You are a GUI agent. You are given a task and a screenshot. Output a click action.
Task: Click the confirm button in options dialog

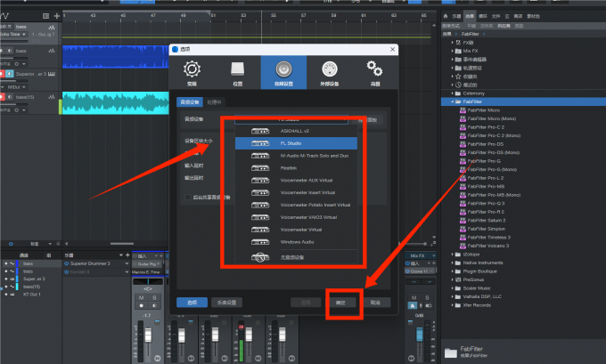(x=342, y=302)
